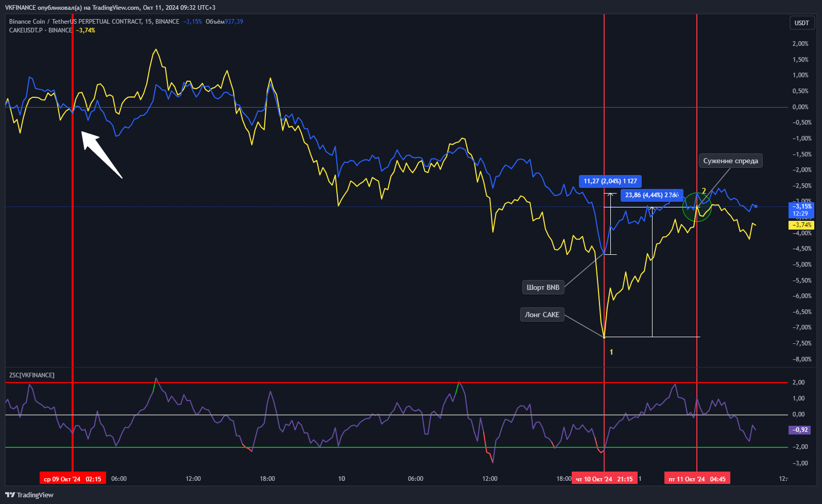Click the yellow '1' point label under CAKE low
The width and height of the screenshot is (822, 504).
611,352
